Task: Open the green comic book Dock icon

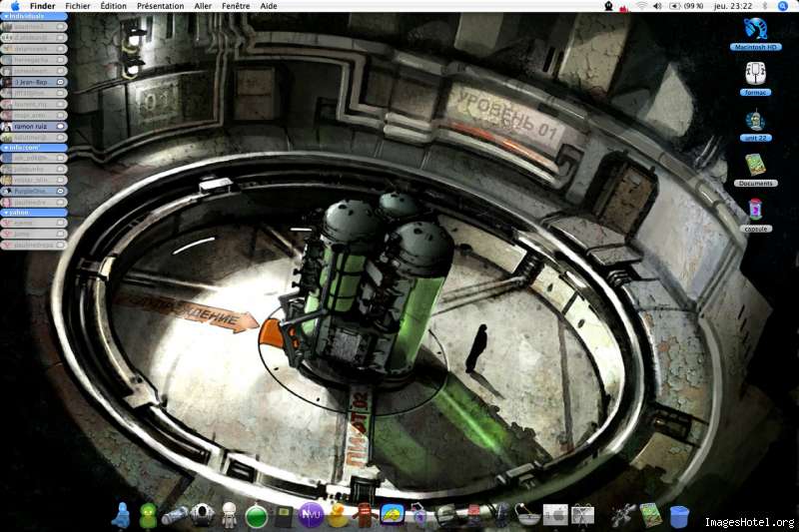Action: [x=651, y=515]
